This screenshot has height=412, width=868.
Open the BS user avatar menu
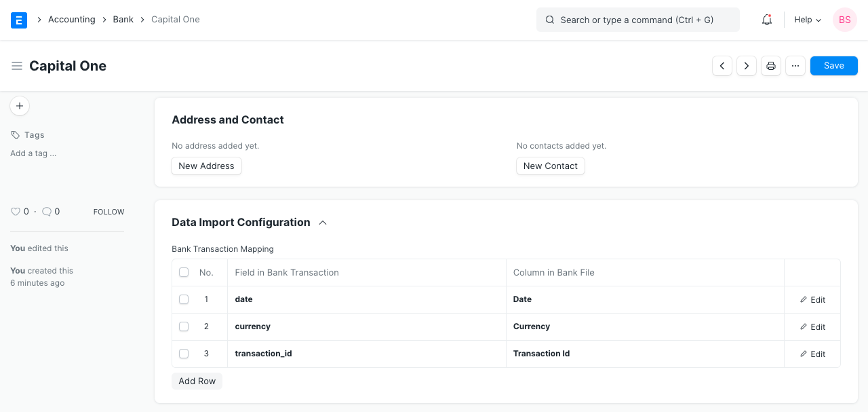pos(844,20)
